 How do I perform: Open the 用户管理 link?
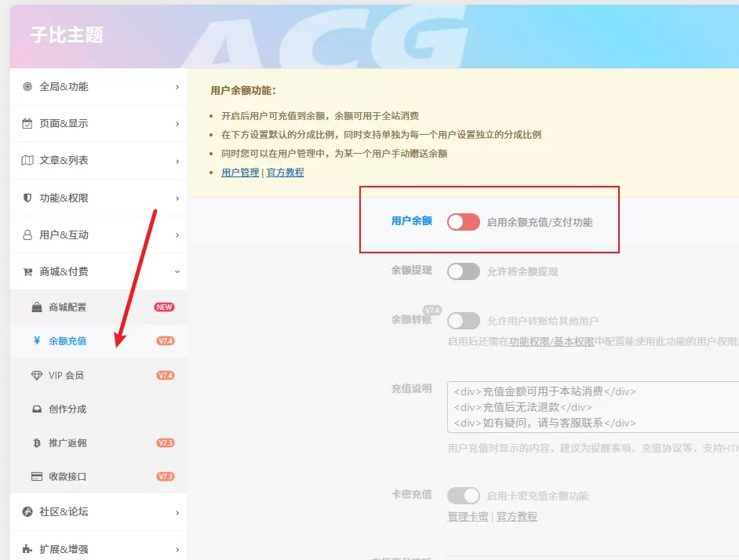[x=240, y=173]
